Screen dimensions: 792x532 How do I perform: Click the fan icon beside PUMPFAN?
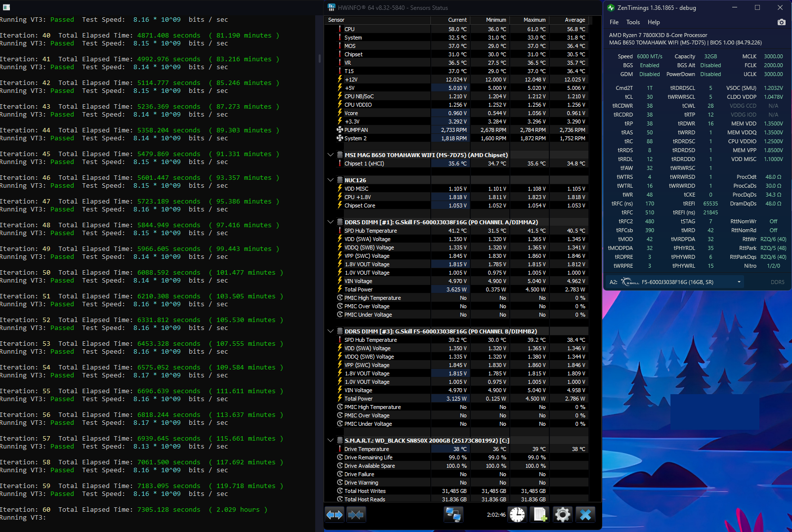[340, 130]
